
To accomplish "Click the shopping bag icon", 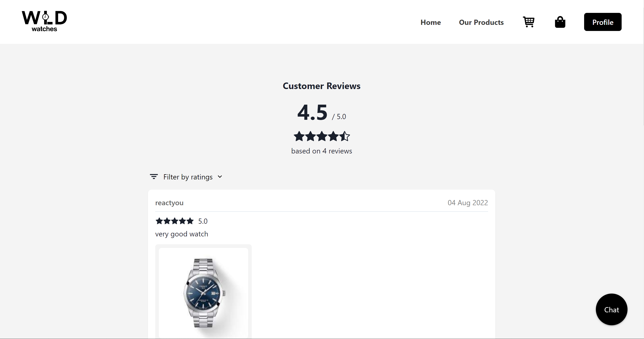I will tap(560, 22).
